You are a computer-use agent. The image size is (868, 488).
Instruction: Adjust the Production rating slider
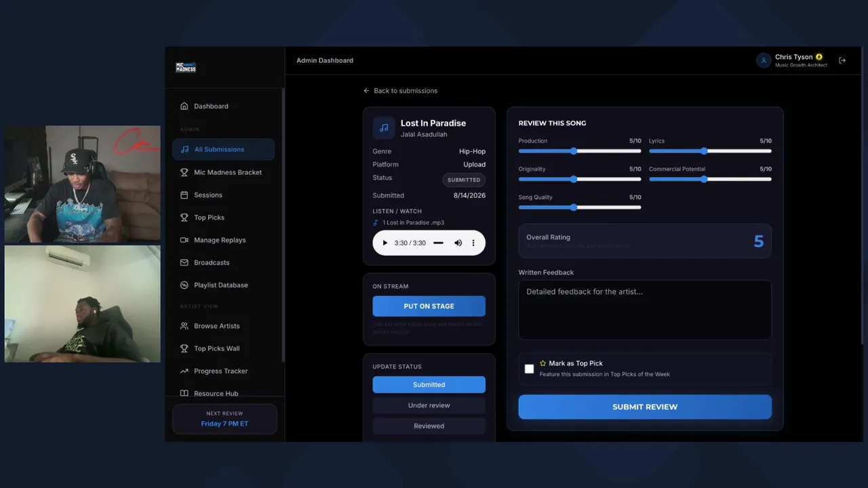pos(580,151)
